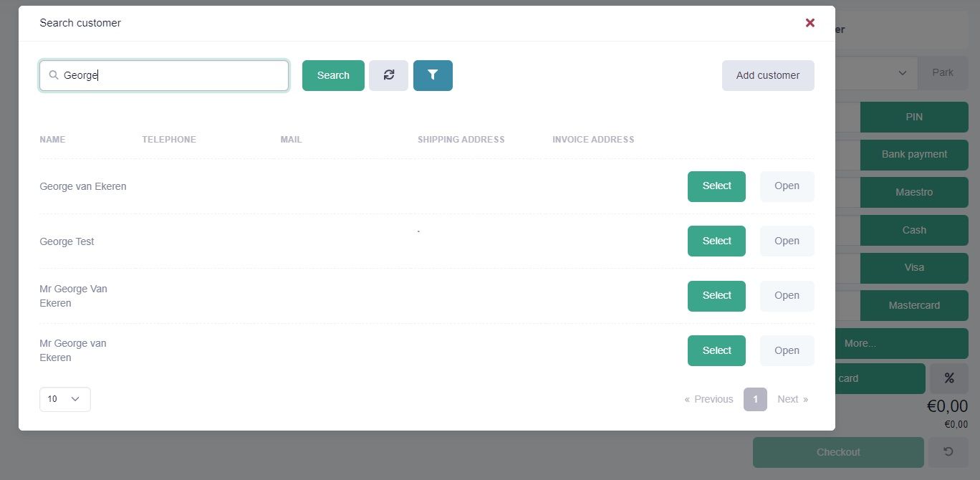Screen dimensions: 980x480
Task: Go to the Next results page
Action: [x=788, y=399]
